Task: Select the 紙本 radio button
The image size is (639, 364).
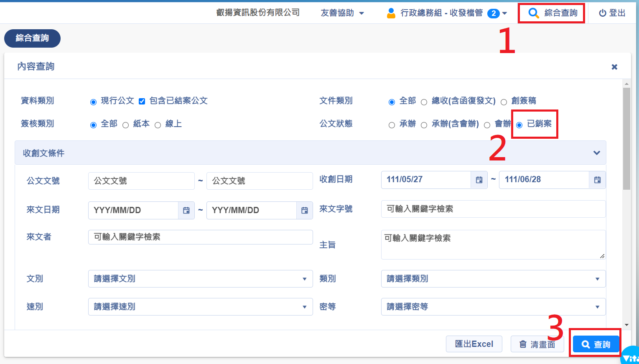Action: pyautogui.click(x=125, y=125)
